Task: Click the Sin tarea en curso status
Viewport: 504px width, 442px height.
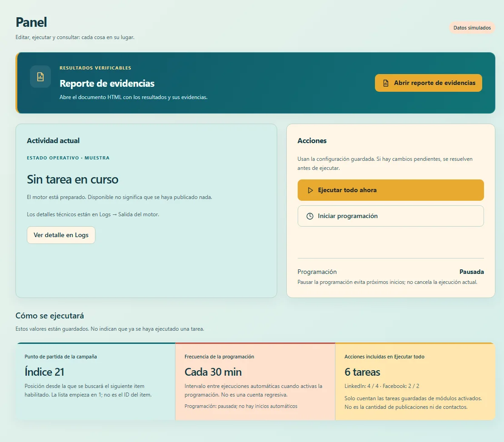Action: coord(73,179)
